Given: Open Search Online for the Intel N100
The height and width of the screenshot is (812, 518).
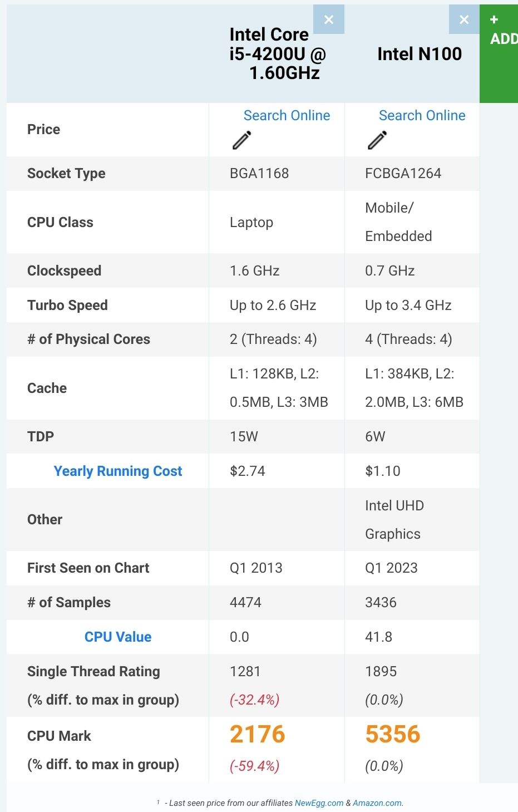Looking at the screenshot, I should tap(422, 115).
